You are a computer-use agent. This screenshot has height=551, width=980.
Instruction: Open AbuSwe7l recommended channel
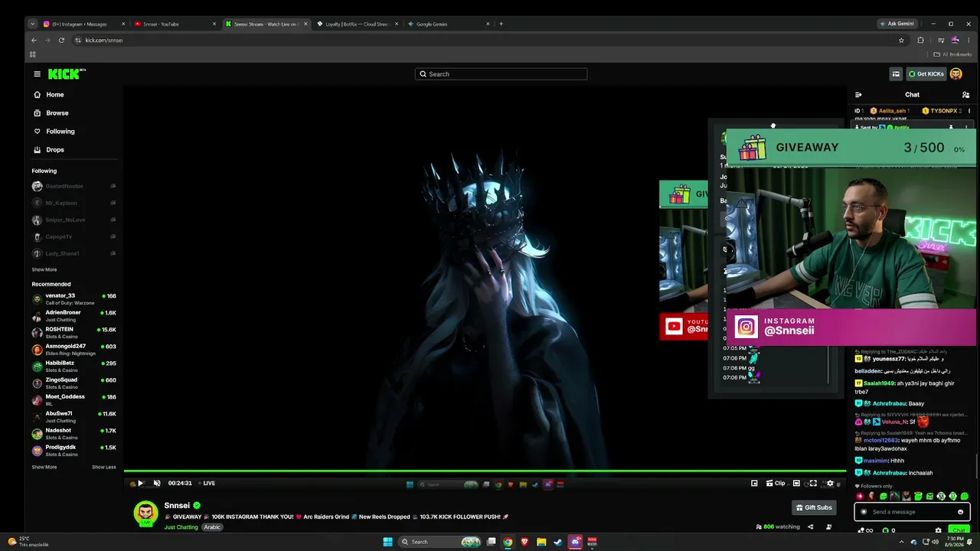pos(73,416)
